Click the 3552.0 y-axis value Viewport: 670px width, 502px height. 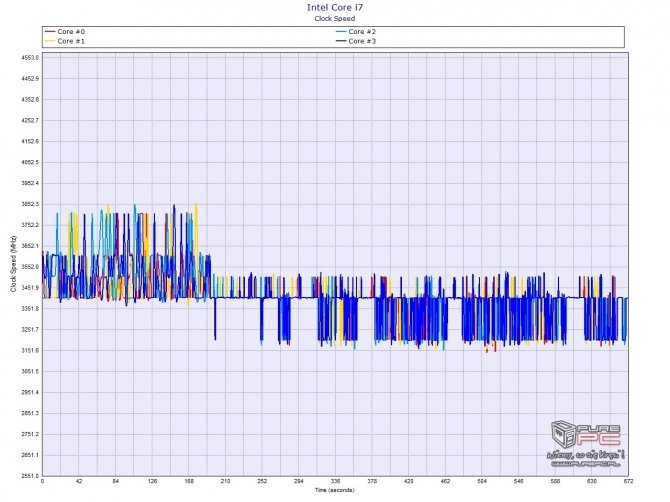(30, 267)
